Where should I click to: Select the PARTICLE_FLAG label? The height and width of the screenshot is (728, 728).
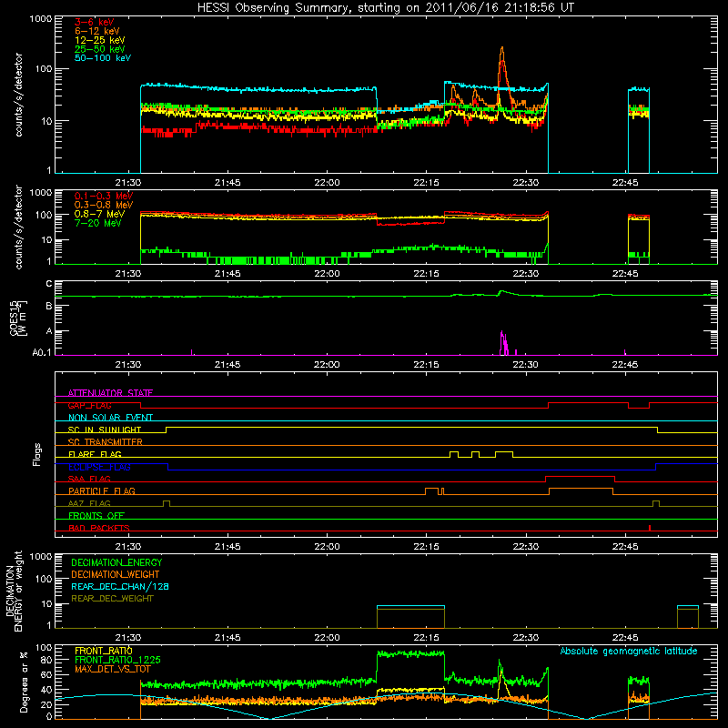tap(102, 490)
